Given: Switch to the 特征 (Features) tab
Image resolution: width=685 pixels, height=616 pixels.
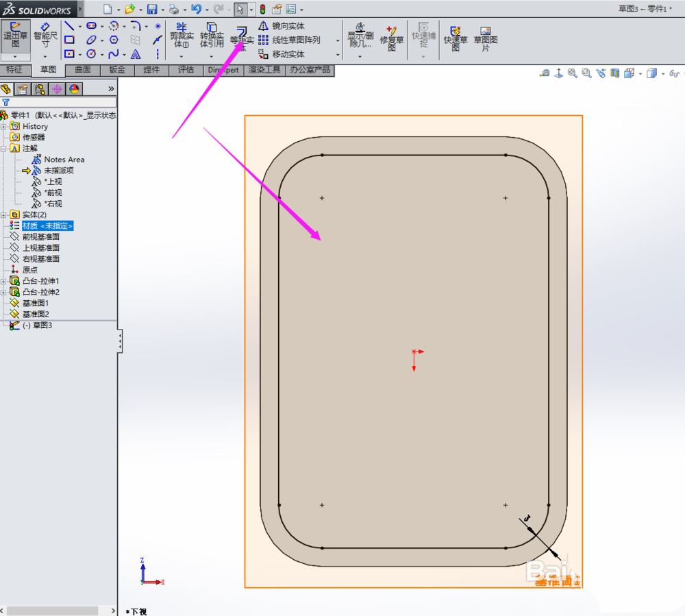Looking at the screenshot, I should [14, 70].
